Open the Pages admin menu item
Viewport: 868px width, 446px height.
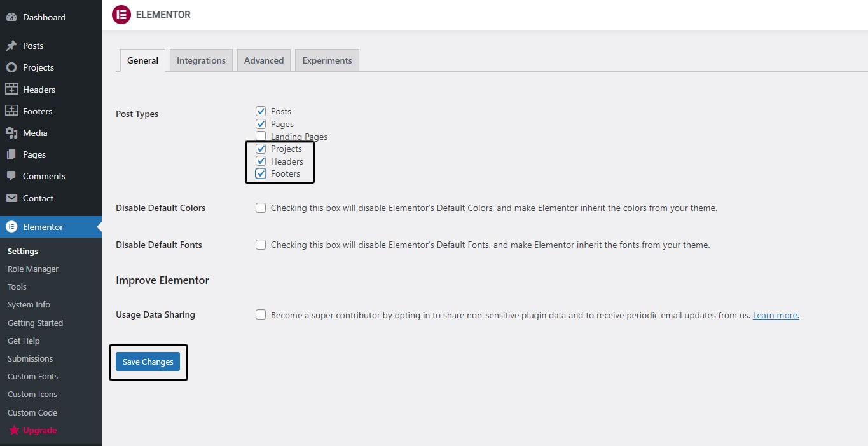click(51, 154)
